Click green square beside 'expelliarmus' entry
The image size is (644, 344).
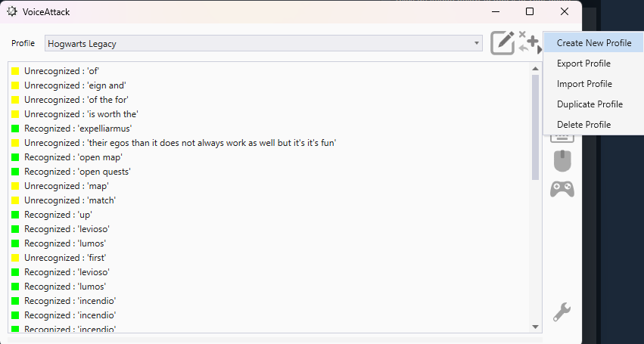tap(15, 129)
